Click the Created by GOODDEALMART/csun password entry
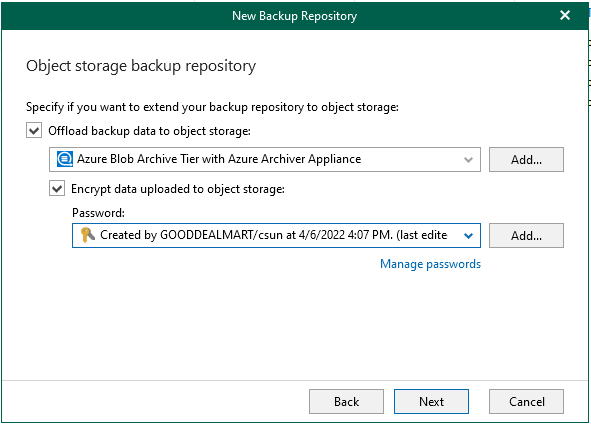Image resolution: width=591 pixels, height=425 pixels. [273, 235]
